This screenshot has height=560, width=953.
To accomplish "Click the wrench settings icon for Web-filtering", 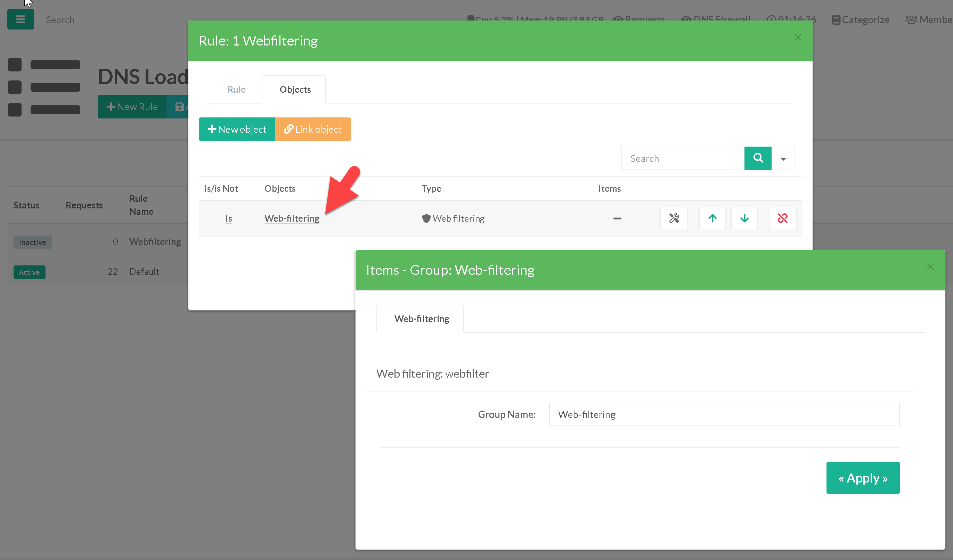I will point(674,219).
